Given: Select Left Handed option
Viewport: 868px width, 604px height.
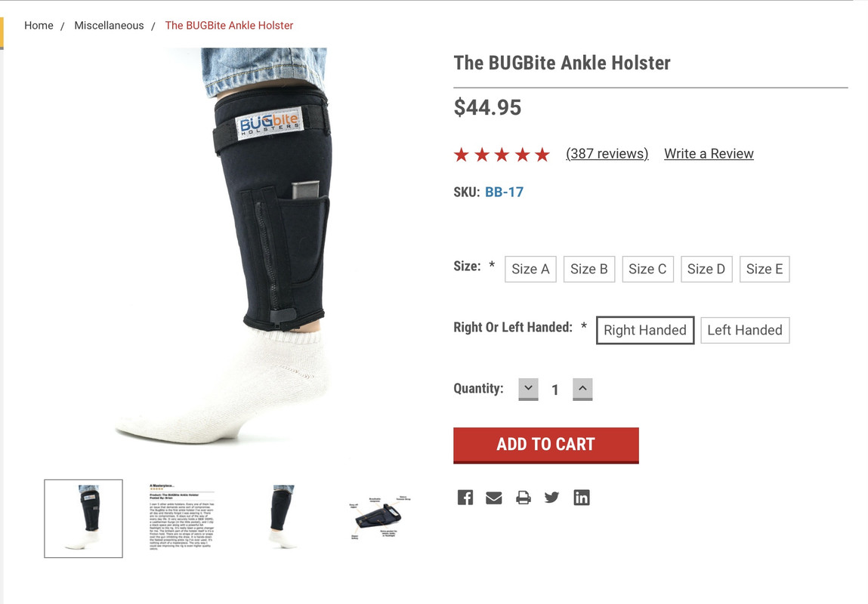Looking at the screenshot, I should pyautogui.click(x=745, y=330).
